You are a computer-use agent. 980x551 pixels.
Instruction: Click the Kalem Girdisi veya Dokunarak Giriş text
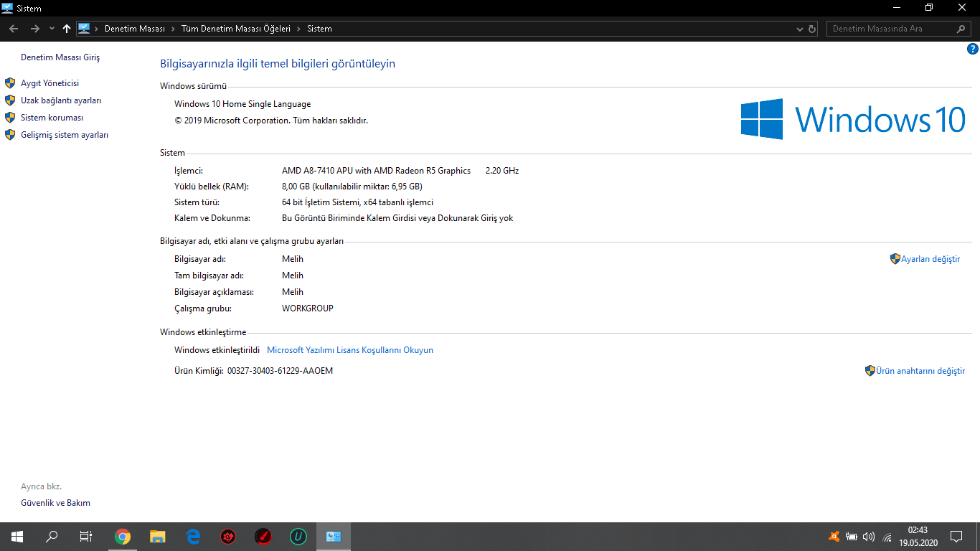click(x=397, y=218)
